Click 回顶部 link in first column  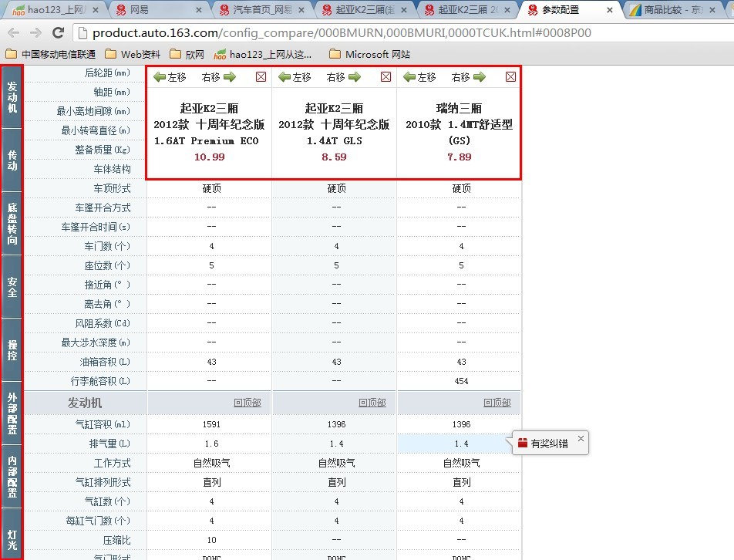(x=247, y=403)
